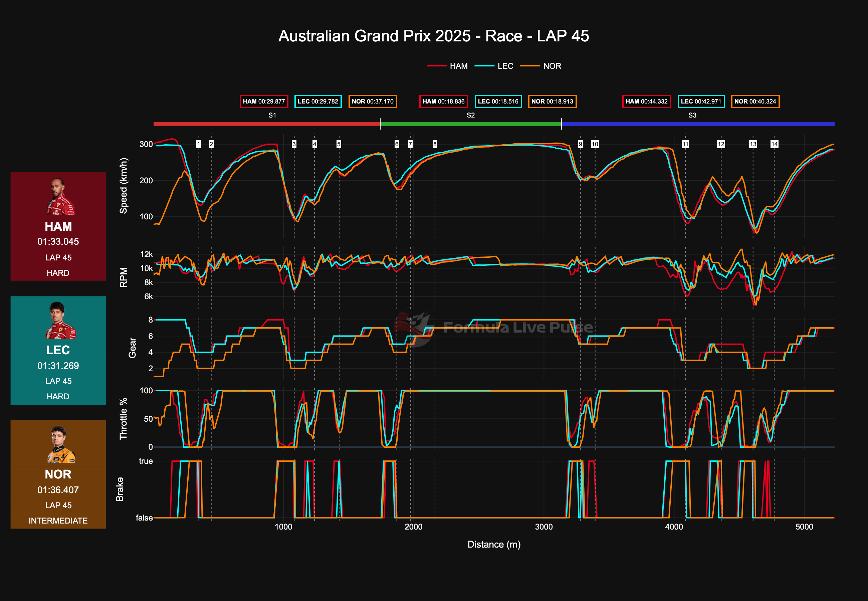Click HARD tyre label on HAM card
This screenshot has height=601, width=868.
pos(58,273)
